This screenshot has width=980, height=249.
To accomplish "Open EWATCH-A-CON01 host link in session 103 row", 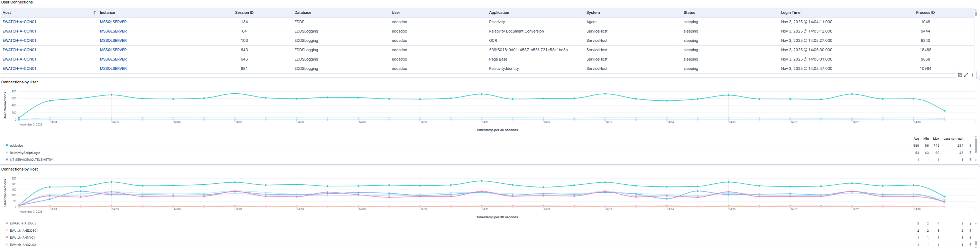I will (19, 41).
